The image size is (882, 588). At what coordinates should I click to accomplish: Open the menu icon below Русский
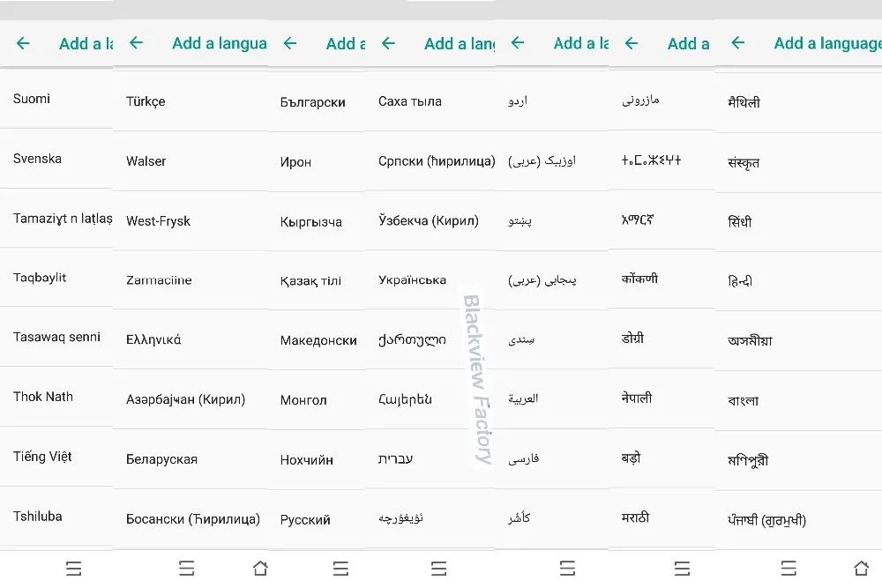(x=340, y=569)
